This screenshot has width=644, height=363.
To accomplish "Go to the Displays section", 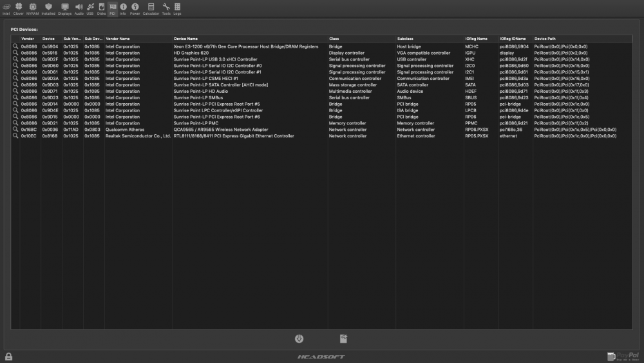I will coord(64,8).
